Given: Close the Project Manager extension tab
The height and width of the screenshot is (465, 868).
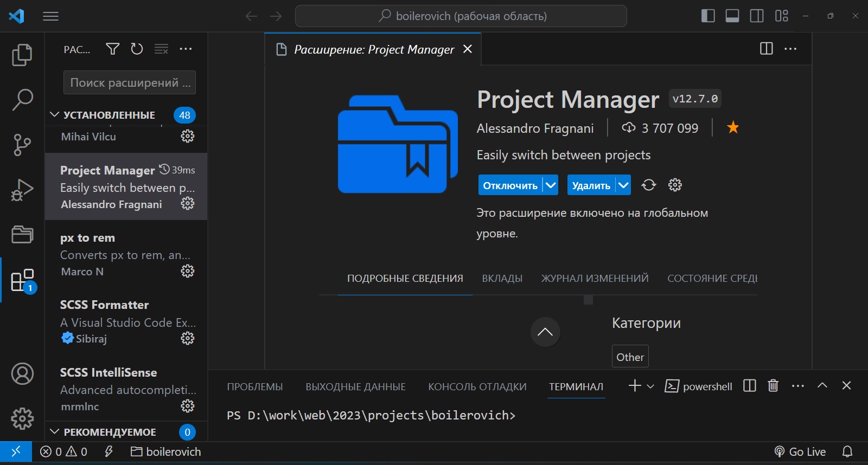Looking at the screenshot, I should 468,49.
